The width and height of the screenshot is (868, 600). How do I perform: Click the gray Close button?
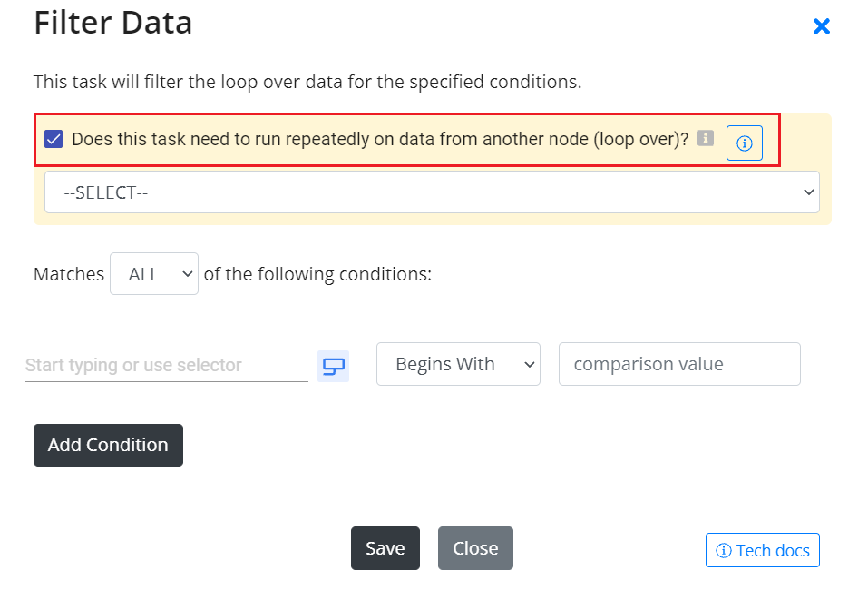475,548
